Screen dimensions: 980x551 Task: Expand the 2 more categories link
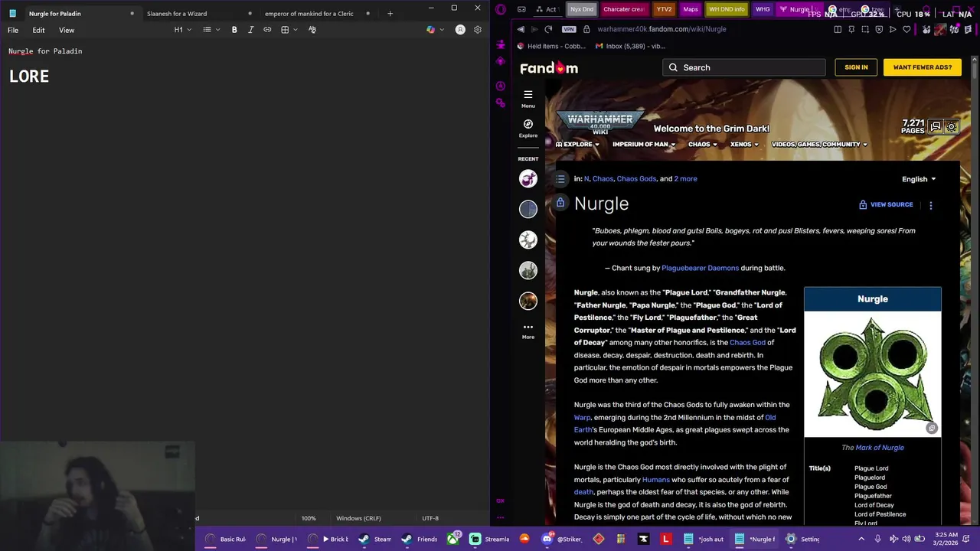pos(685,178)
